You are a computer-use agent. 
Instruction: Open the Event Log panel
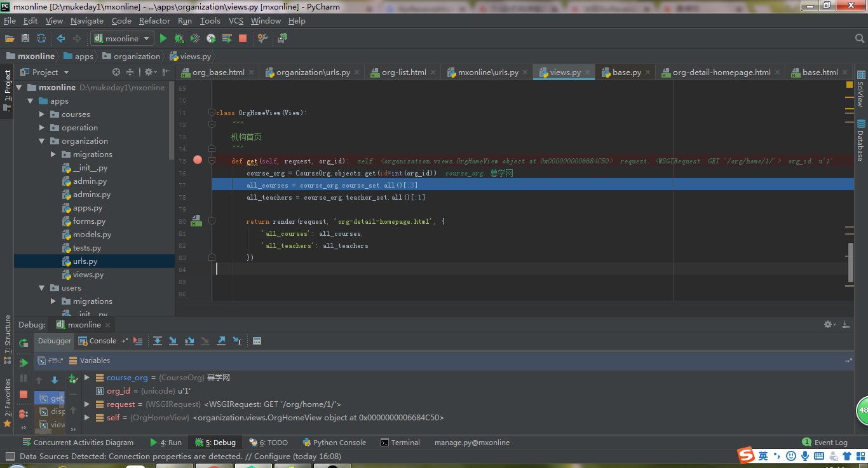[825, 443]
